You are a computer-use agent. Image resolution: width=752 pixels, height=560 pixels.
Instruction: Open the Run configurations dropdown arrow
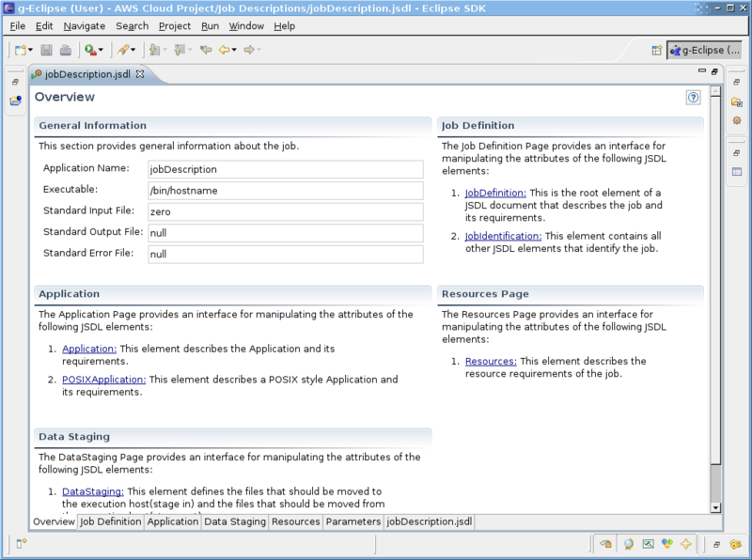coord(102,50)
